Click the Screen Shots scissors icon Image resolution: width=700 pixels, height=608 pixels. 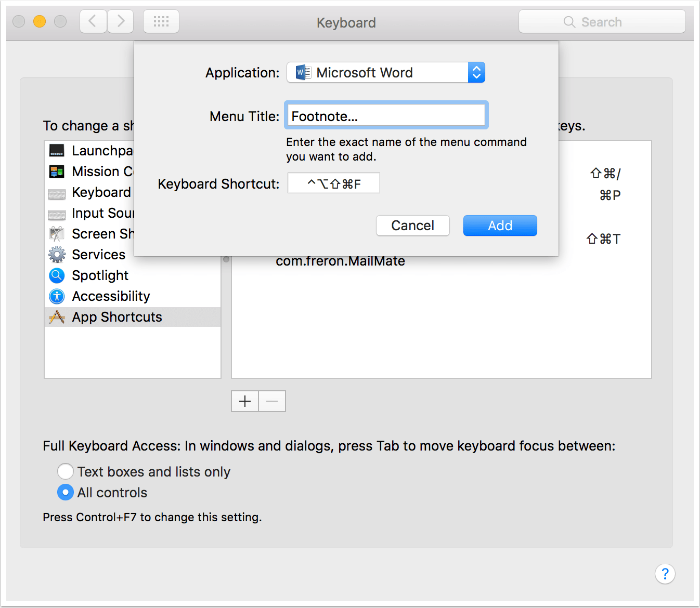(57, 234)
